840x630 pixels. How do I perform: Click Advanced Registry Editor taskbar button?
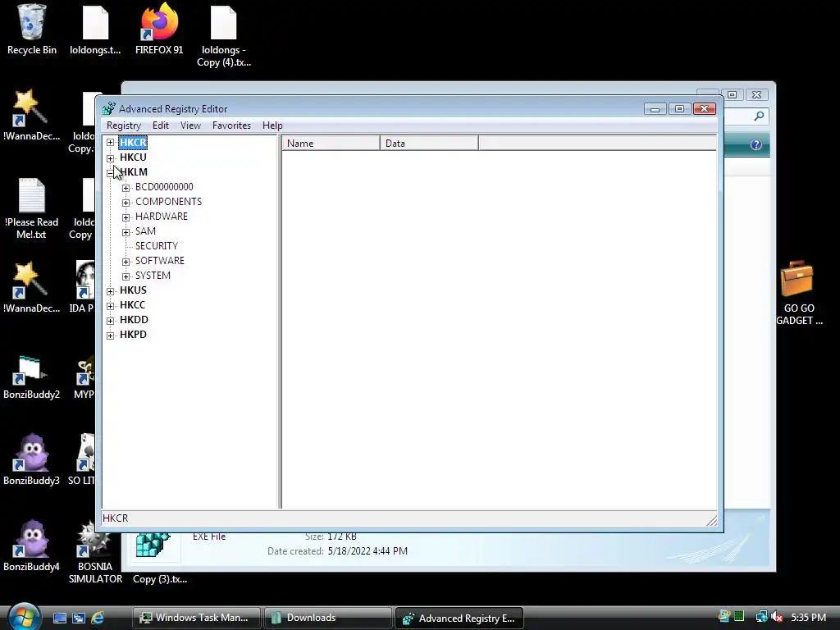tap(459, 618)
